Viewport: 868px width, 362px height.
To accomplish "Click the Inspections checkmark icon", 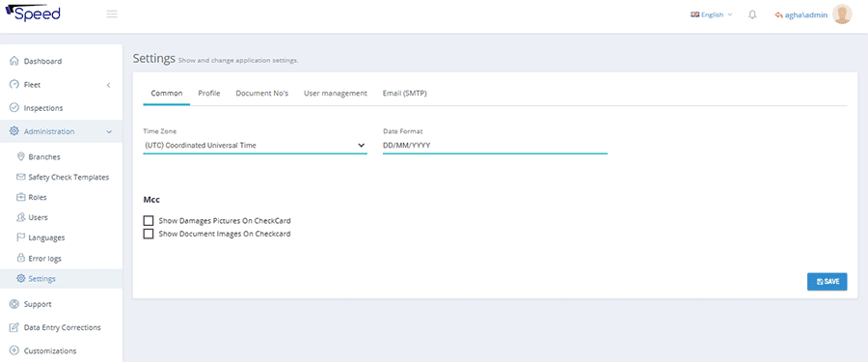I will point(14,108).
